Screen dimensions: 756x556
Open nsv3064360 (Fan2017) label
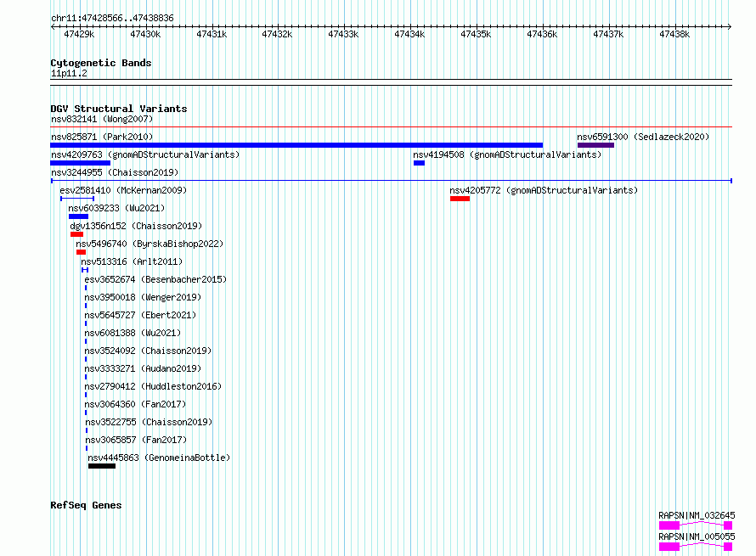pos(135,404)
